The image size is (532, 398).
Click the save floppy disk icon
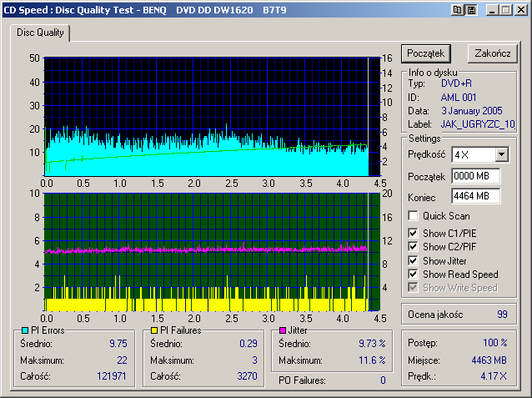(x=471, y=10)
